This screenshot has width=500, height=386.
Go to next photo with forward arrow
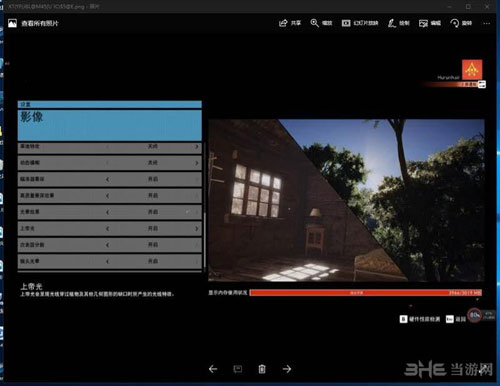click(x=287, y=369)
